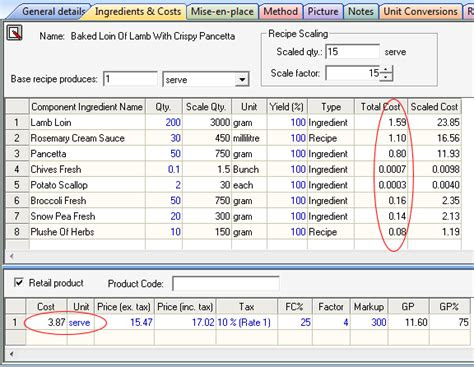
Task: Click the Base recipe produces quantity field
Action: 130,79
